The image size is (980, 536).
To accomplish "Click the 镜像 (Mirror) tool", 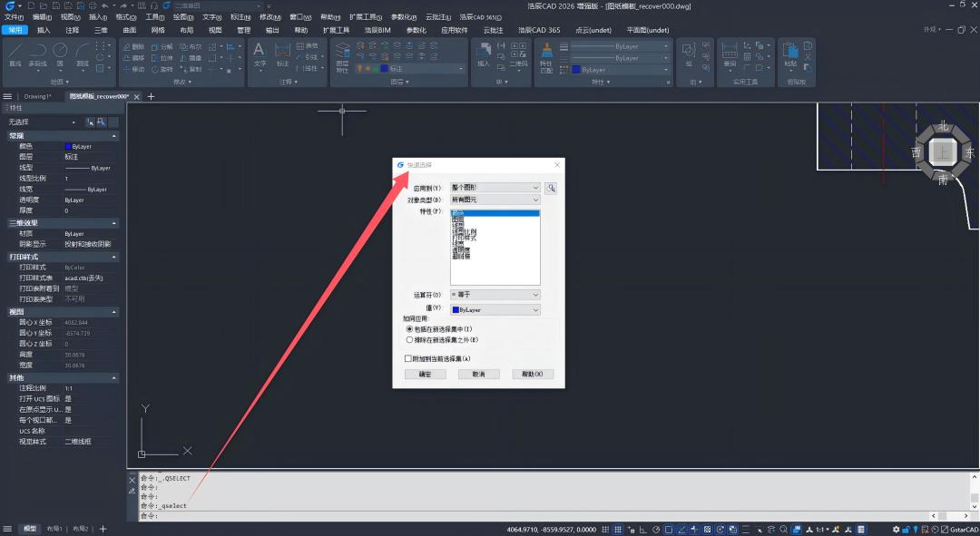I will (191, 58).
